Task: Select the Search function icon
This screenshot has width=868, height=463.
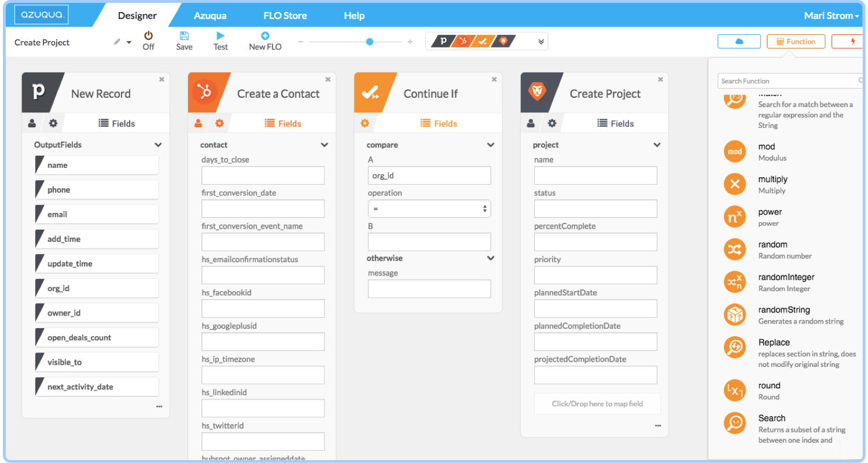Action: click(x=735, y=423)
